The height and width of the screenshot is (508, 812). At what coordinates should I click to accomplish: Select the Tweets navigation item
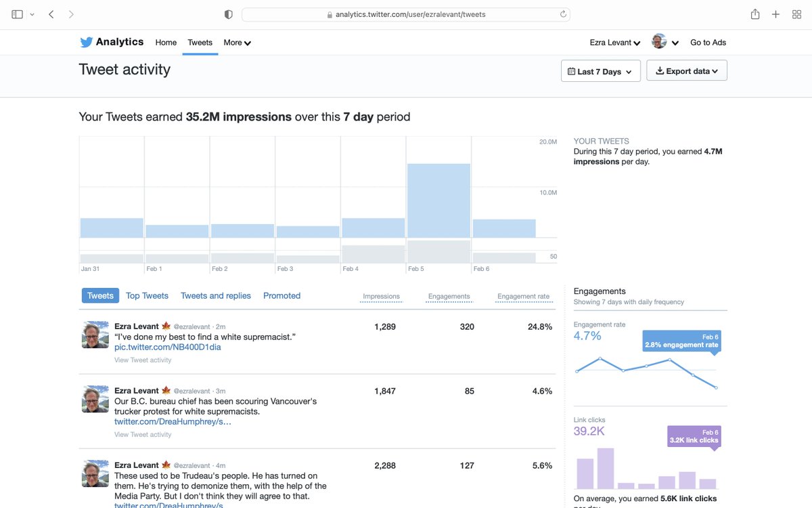click(200, 42)
